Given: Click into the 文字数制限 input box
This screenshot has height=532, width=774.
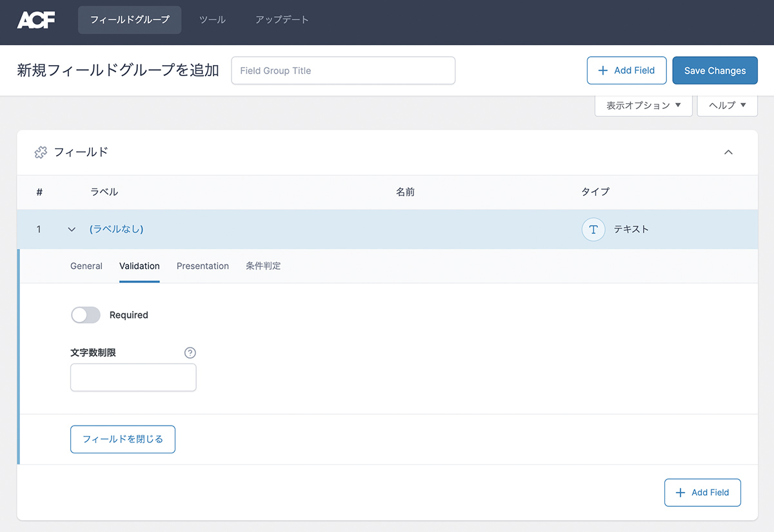Looking at the screenshot, I should click(133, 378).
